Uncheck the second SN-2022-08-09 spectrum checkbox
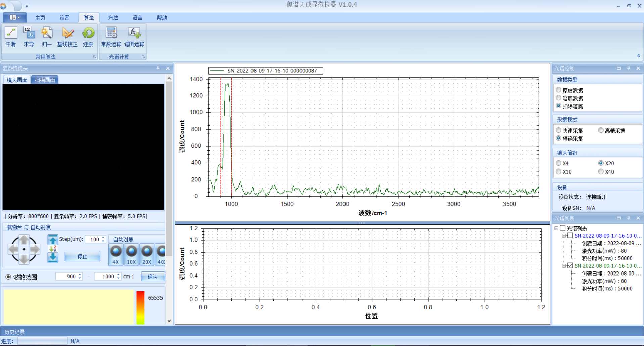The image size is (644, 346). click(x=570, y=265)
